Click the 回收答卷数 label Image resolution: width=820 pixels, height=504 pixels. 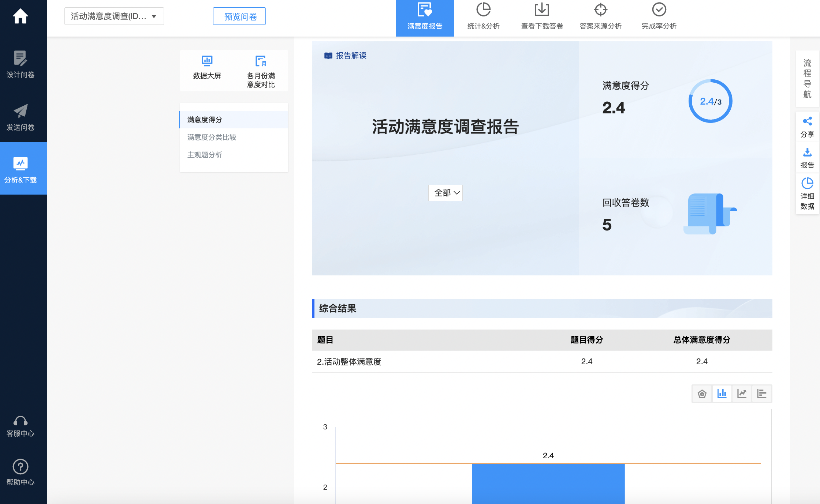tap(625, 203)
